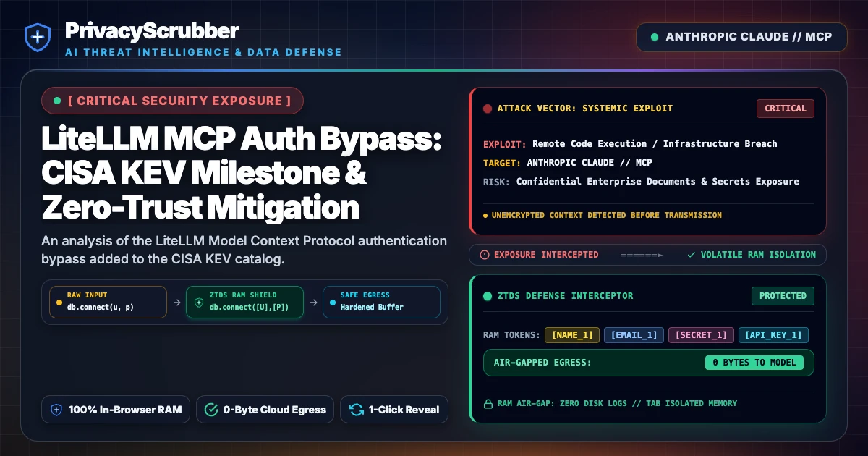The height and width of the screenshot is (456, 868).
Task: Click the [EMAIL_1] token chip
Action: [634, 335]
